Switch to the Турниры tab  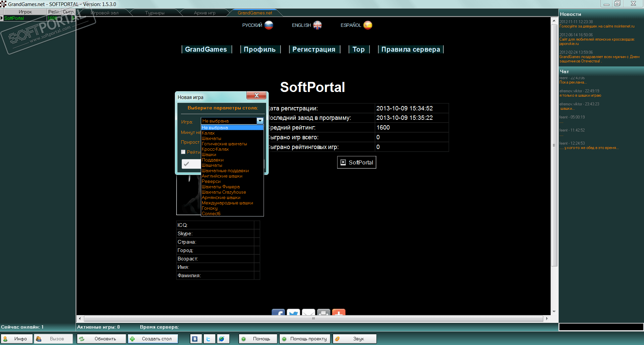tap(155, 13)
